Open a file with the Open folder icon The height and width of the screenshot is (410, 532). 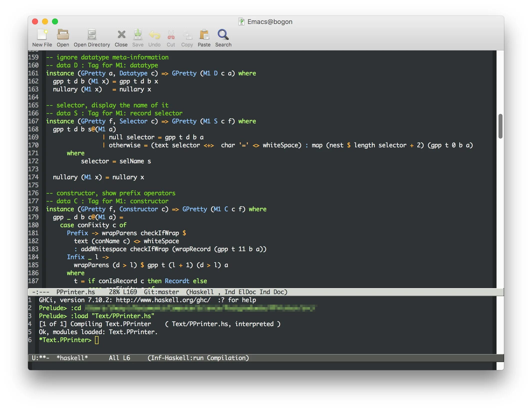[63, 35]
